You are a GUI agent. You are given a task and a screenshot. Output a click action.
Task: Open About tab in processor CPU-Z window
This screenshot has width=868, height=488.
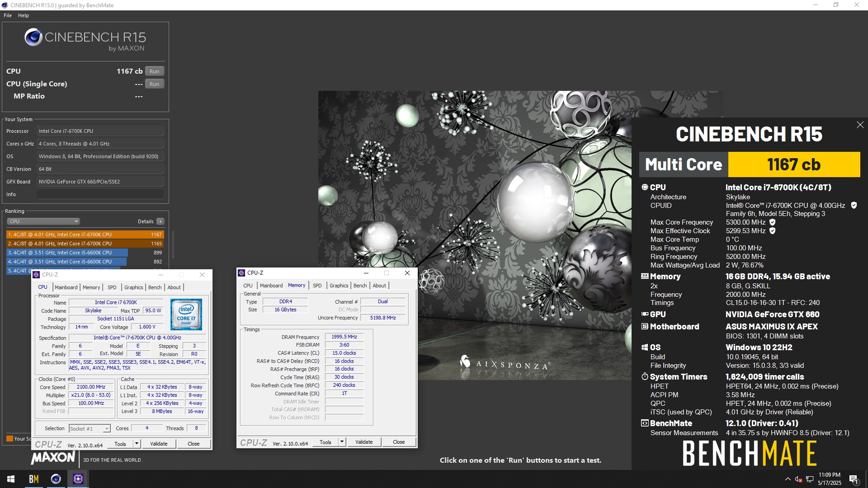[x=174, y=287]
